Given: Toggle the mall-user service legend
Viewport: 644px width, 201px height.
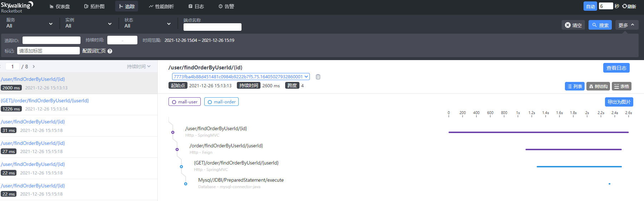Looking at the screenshot, I should tap(185, 102).
